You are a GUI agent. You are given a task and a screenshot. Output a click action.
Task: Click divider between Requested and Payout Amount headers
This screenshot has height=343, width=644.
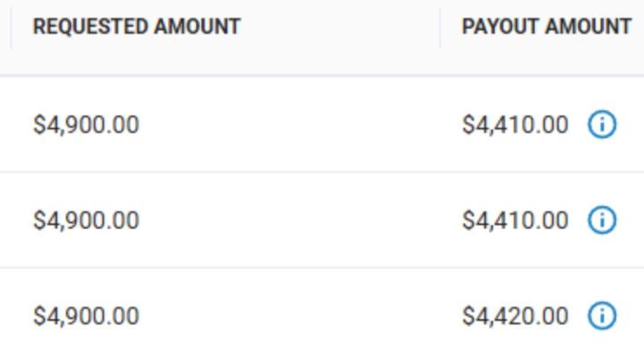(x=440, y=28)
